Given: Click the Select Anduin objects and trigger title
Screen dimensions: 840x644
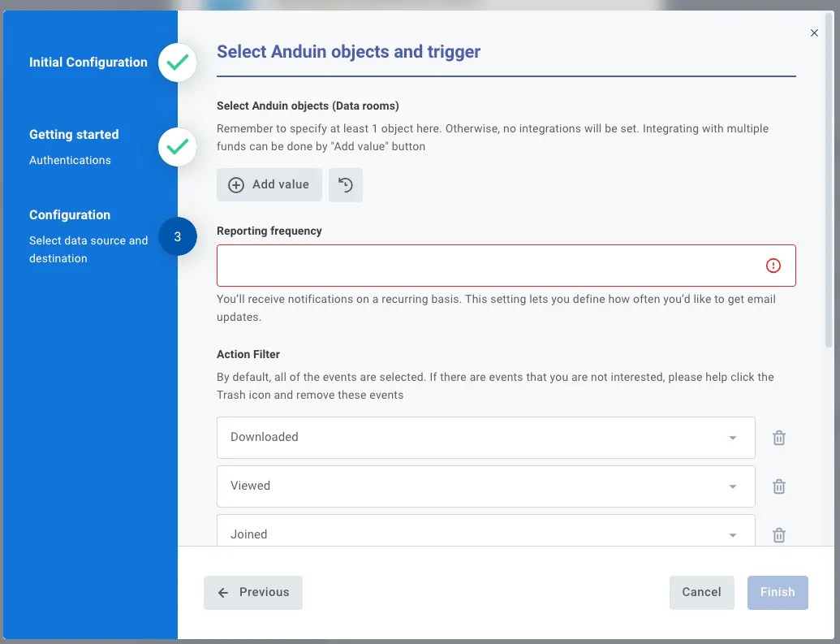Looking at the screenshot, I should [x=348, y=52].
